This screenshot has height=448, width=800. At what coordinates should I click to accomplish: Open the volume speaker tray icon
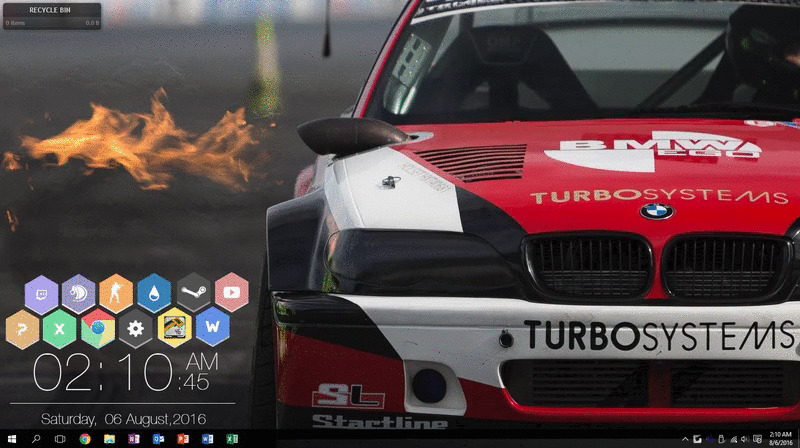pos(745,439)
